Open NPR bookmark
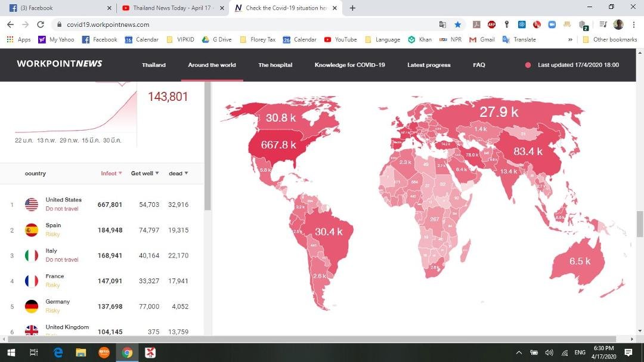644x362 pixels. coord(451,40)
